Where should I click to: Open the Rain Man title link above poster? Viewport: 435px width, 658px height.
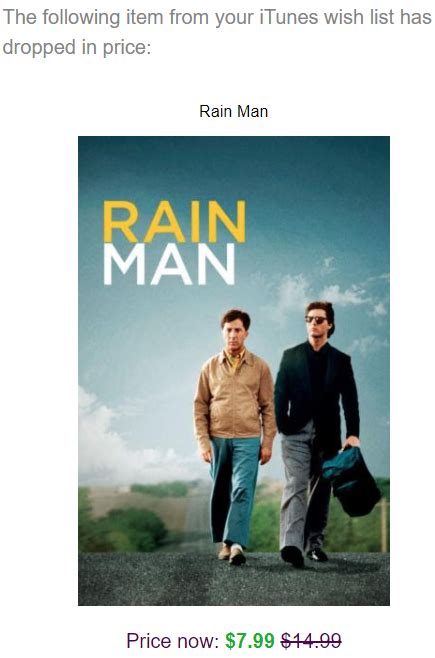click(x=233, y=111)
